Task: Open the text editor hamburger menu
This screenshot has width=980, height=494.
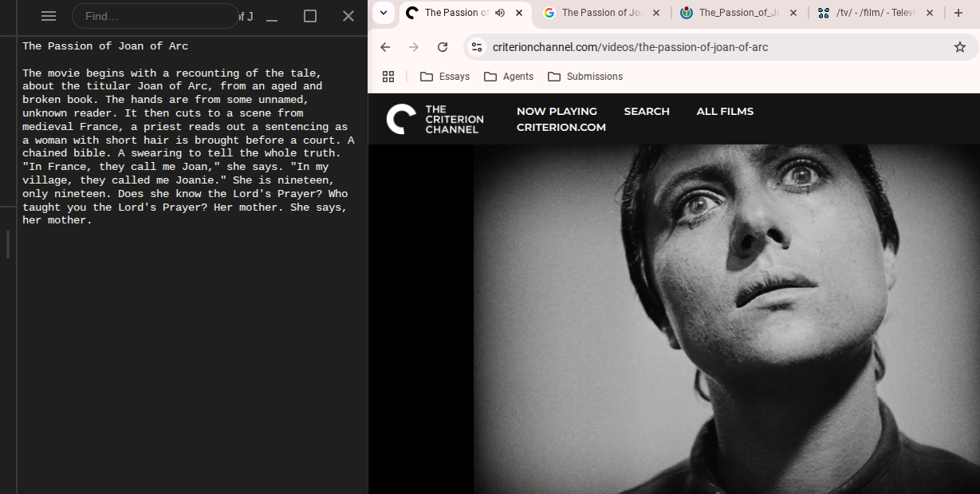Action: (x=48, y=16)
